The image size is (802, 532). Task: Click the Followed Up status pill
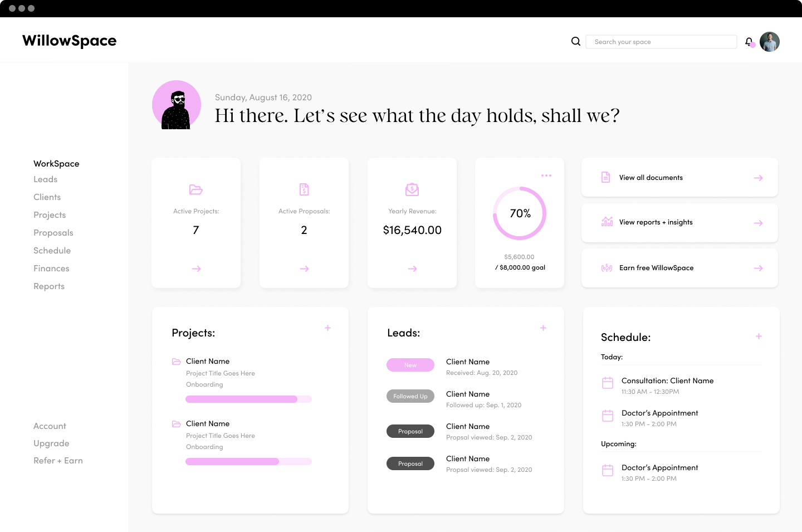(x=410, y=396)
